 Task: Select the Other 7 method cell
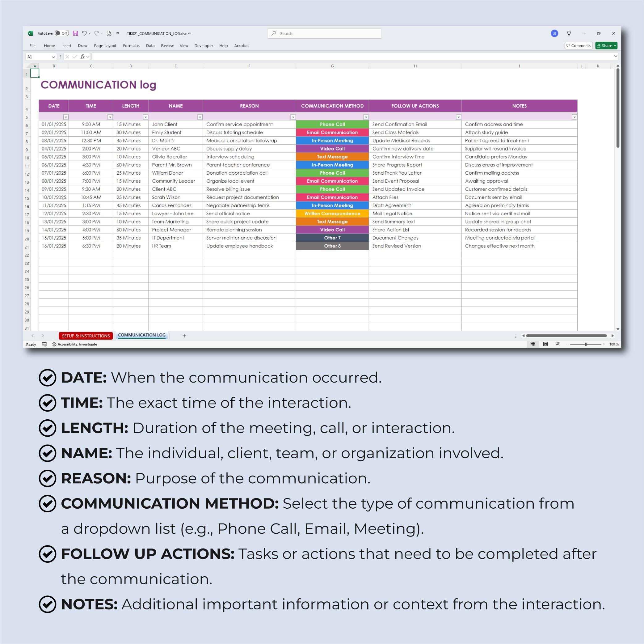[x=332, y=238]
